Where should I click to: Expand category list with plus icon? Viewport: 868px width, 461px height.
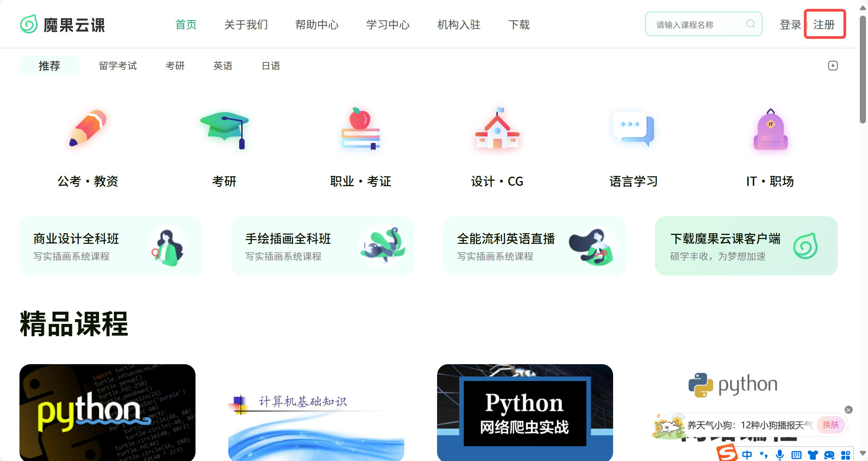point(833,65)
